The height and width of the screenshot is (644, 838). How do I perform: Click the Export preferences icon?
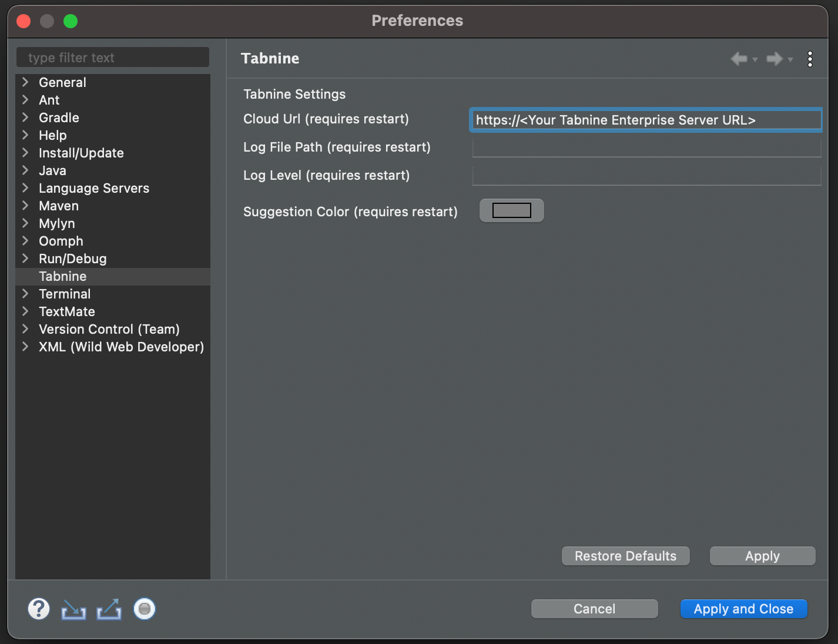(x=109, y=609)
